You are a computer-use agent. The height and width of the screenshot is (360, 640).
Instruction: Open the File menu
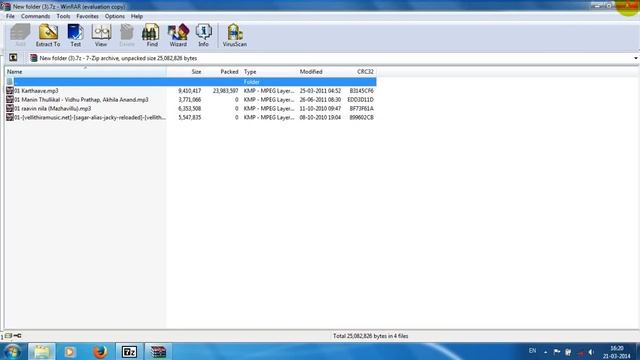point(10,16)
